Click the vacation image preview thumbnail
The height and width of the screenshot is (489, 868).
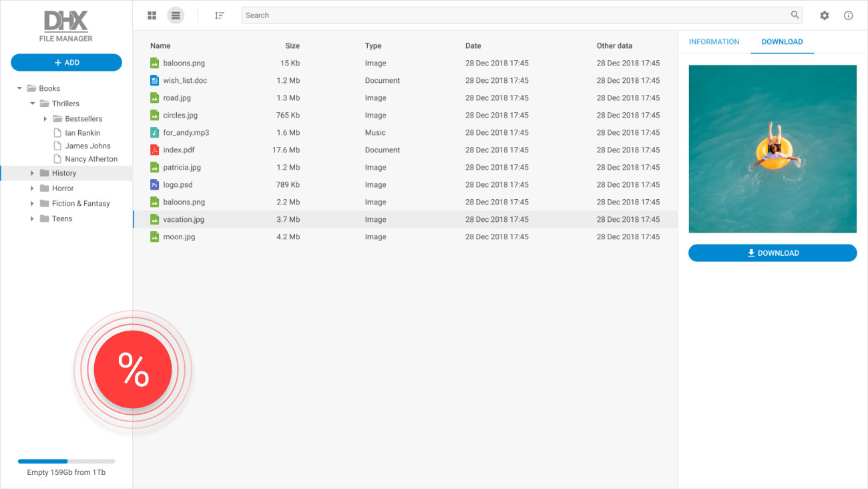click(773, 148)
